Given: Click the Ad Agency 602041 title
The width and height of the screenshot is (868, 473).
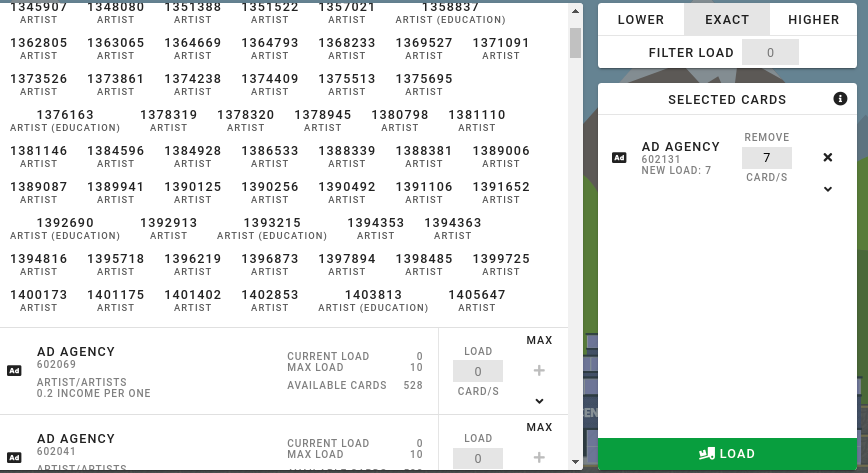Looking at the screenshot, I should coord(76,439).
